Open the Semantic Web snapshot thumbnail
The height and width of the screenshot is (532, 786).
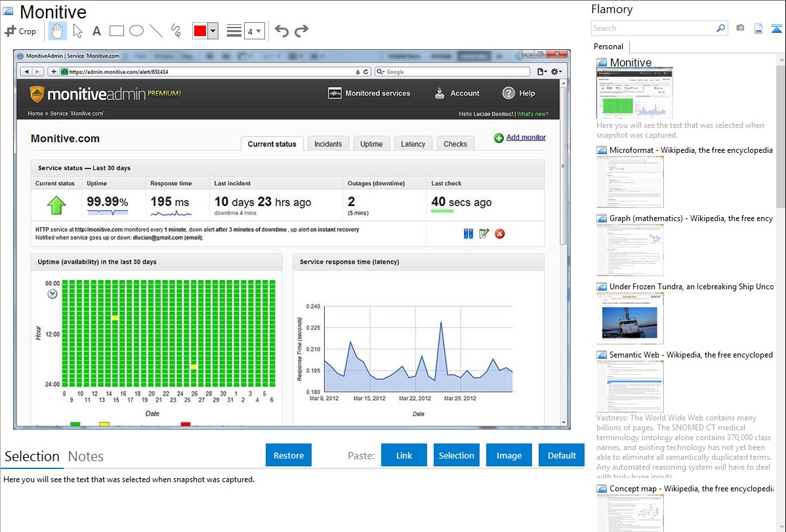tap(630, 386)
